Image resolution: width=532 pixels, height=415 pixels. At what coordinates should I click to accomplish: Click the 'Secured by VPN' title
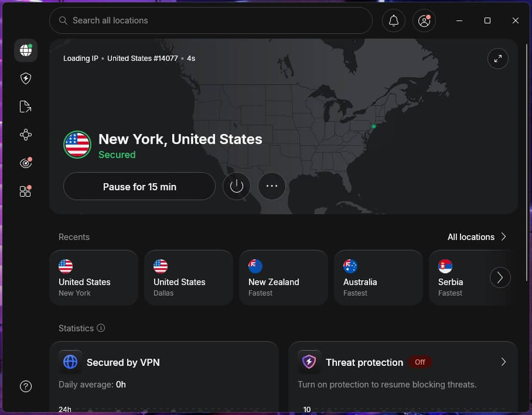[123, 362]
